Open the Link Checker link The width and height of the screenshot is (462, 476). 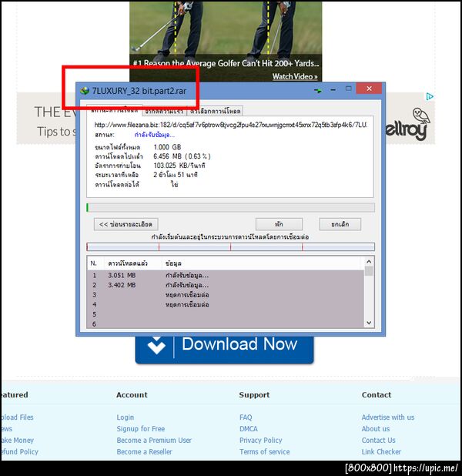coord(381,451)
